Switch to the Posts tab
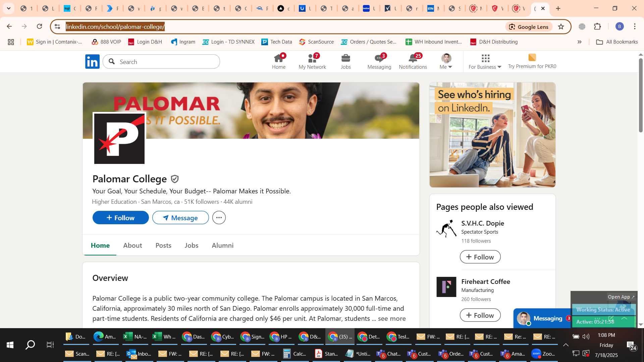Image resolution: width=644 pixels, height=362 pixels. point(163,245)
